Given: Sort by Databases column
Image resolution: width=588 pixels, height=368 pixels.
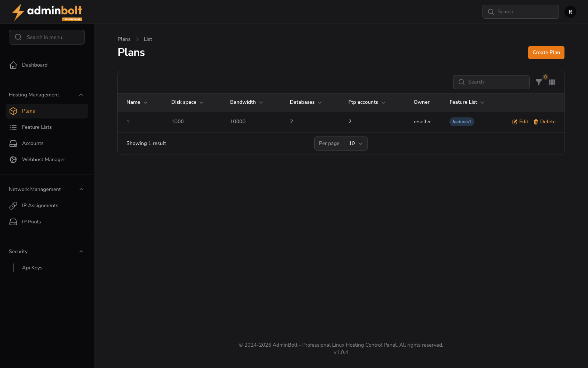Looking at the screenshot, I should 305,102.
